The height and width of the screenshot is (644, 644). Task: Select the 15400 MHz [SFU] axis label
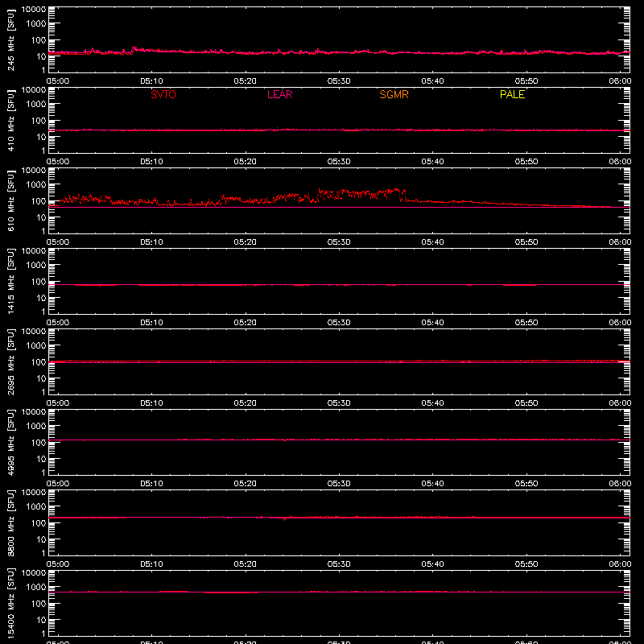pyautogui.click(x=10, y=603)
